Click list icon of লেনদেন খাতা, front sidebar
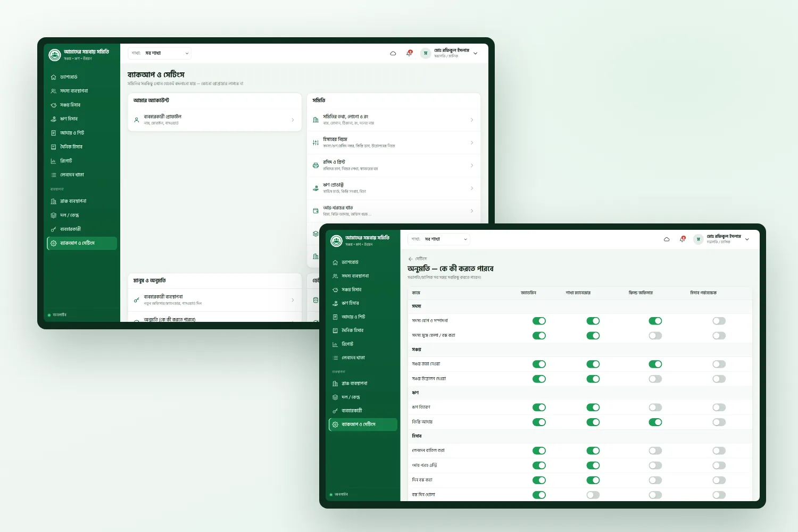Viewport: 798px width, 532px height. point(335,358)
